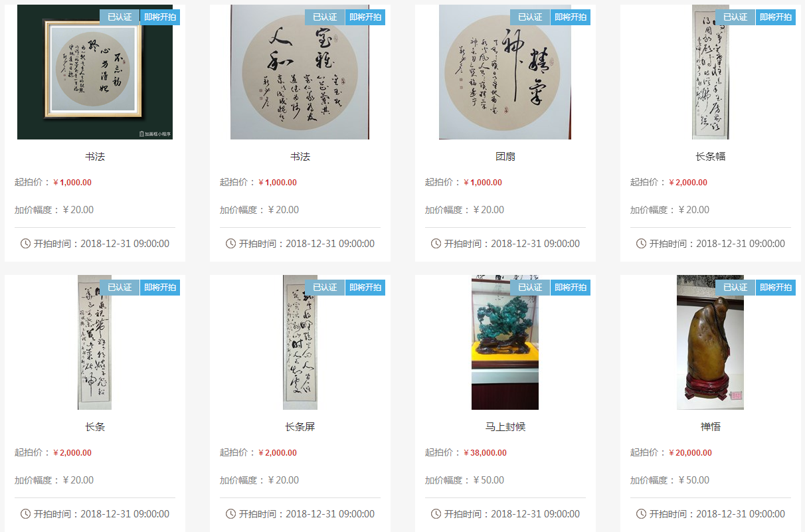Click clock icon on 马上封候 listing
Image resolution: width=805 pixels, height=532 pixels.
(436, 513)
